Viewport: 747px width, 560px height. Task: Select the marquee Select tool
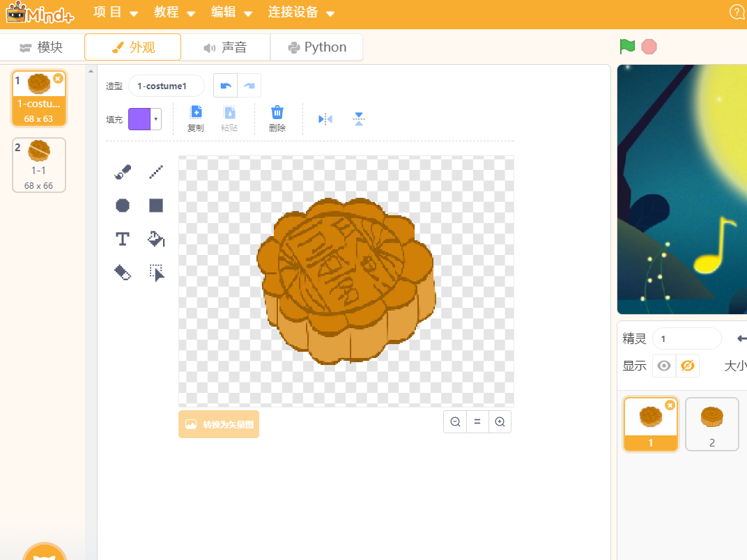point(156,272)
